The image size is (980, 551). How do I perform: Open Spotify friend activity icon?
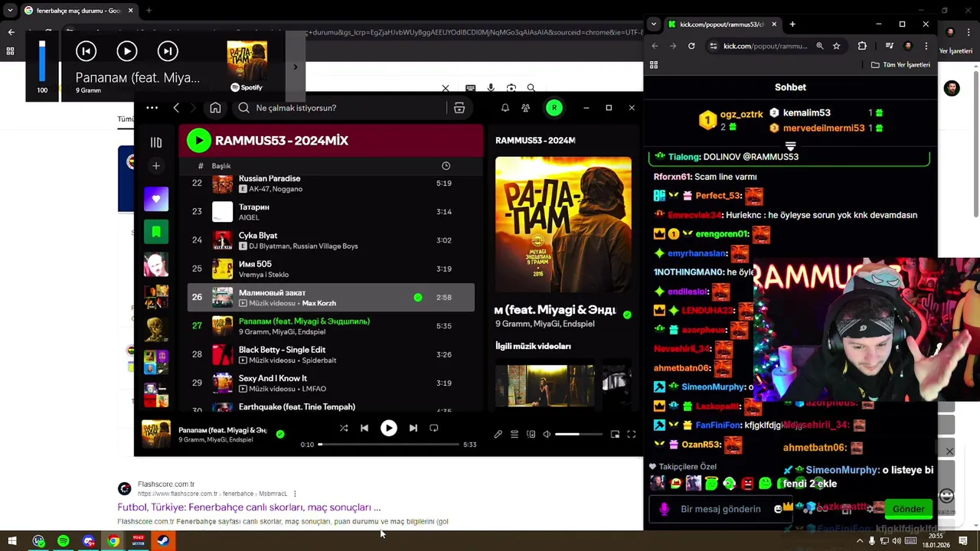[x=525, y=108]
